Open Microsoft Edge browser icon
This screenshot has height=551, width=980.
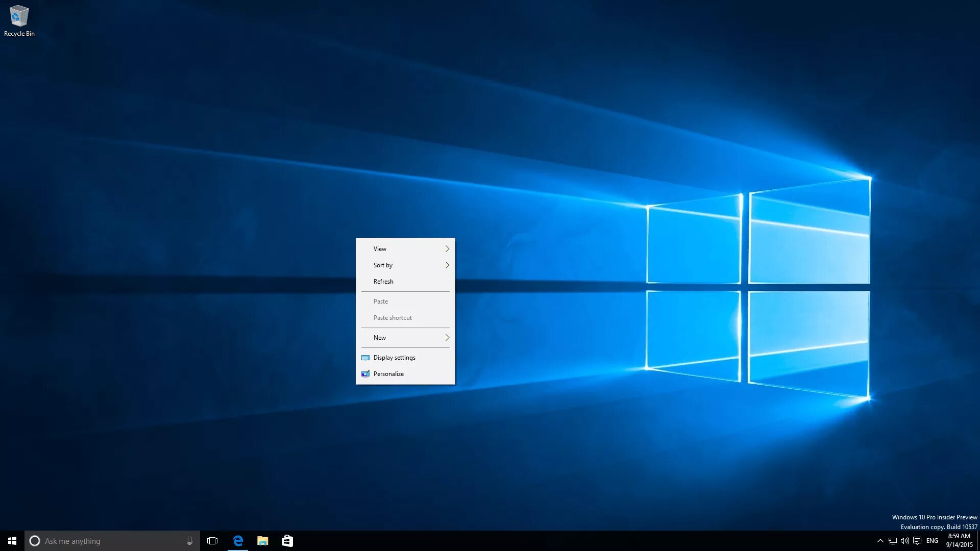coord(237,540)
